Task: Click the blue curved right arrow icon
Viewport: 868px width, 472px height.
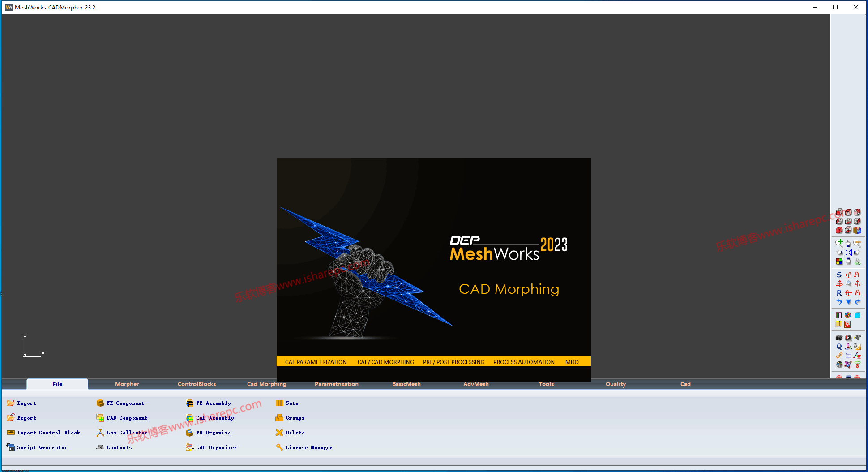Action: pos(857,302)
